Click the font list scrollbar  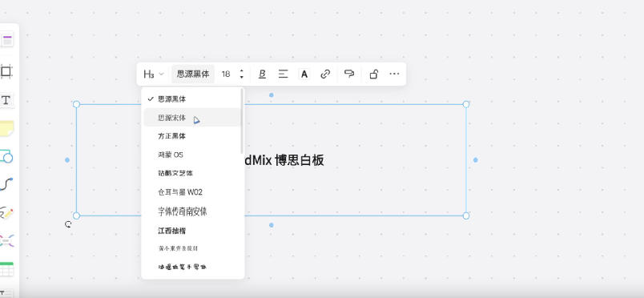click(243, 121)
